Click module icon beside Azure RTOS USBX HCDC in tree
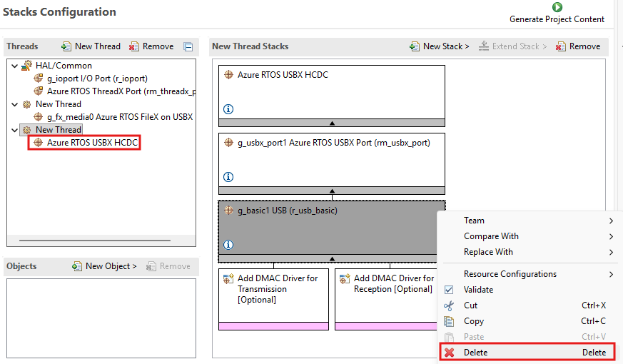 click(x=38, y=142)
